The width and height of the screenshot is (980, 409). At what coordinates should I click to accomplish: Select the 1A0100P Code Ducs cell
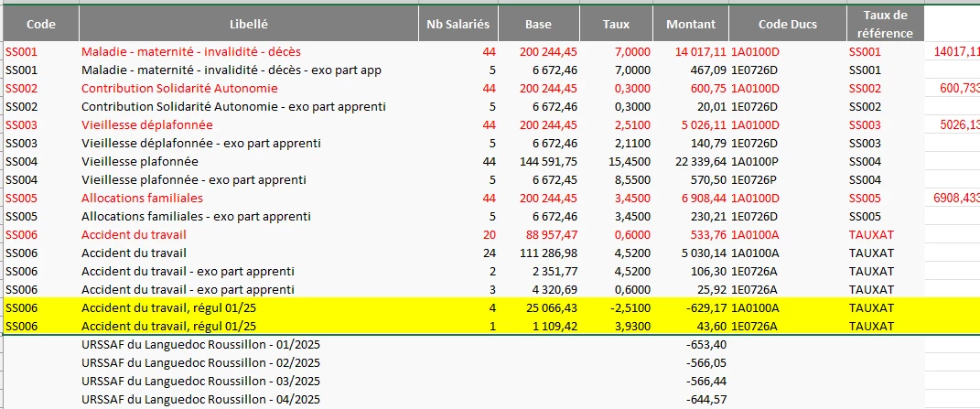point(755,161)
